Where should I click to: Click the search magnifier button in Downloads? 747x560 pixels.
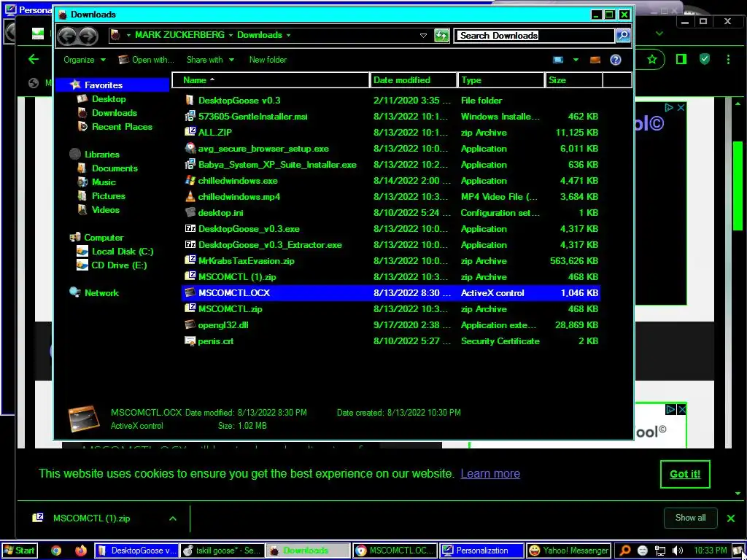tap(623, 35)
